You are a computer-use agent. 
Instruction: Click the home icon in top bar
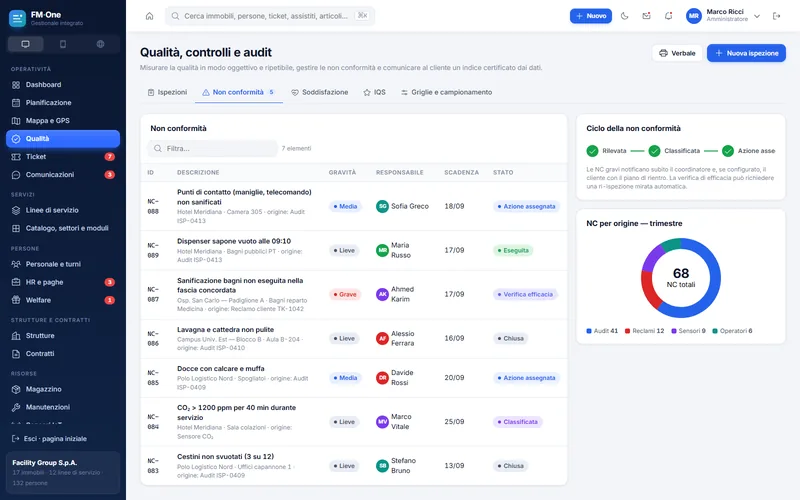pos(149,16)
